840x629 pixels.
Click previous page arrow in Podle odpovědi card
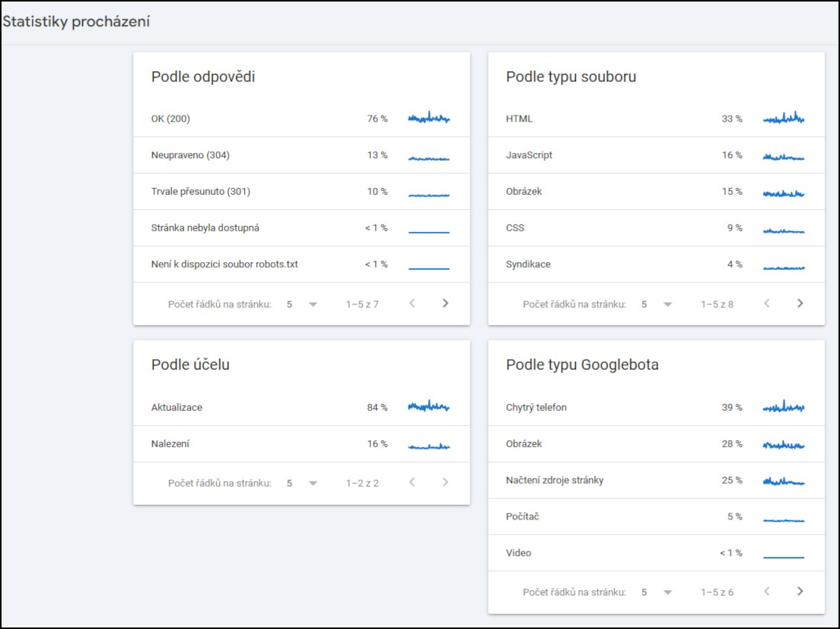click(x=412, y=303)
